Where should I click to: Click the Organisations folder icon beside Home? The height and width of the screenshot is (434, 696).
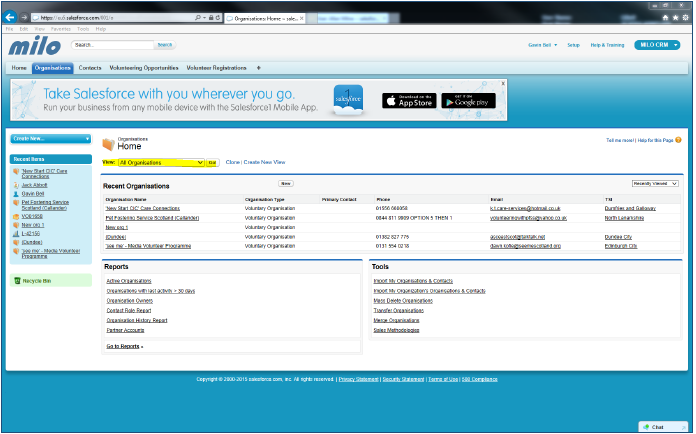coord(108,144)
